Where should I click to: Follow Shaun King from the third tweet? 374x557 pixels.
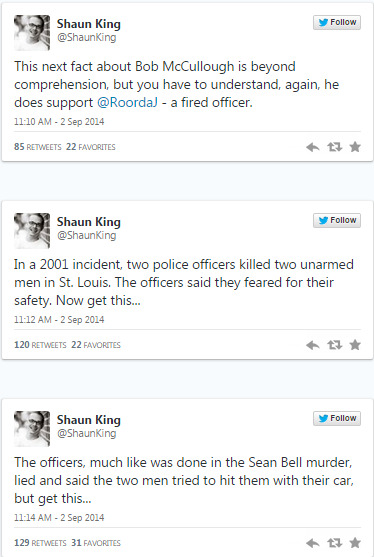(337, 418)
